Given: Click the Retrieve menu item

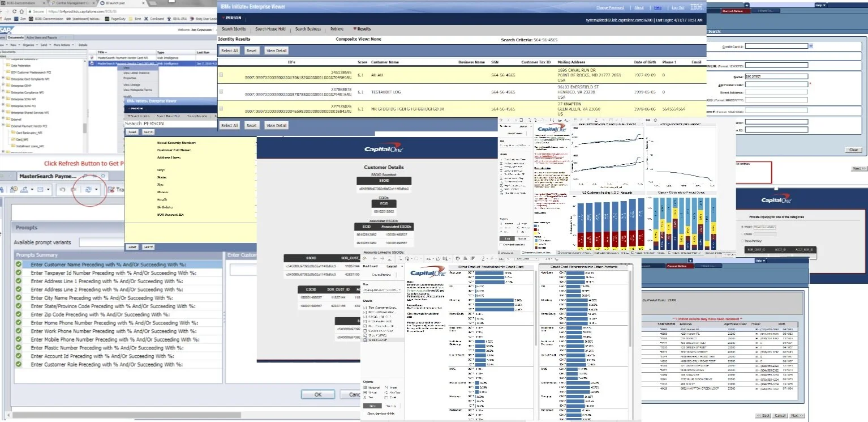Looking at the screenshot, I should click(337, 29).
